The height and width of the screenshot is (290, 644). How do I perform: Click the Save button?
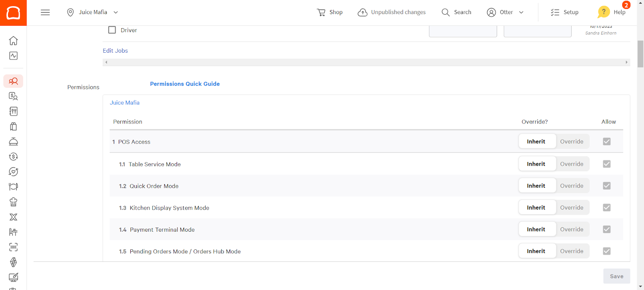616,276
